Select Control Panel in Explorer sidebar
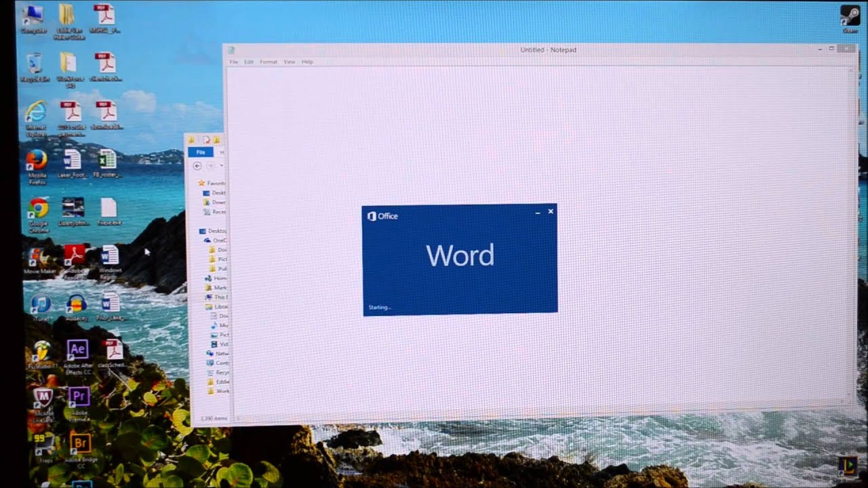868x488 pixels. pyautogui.click(x=218, y=363)
